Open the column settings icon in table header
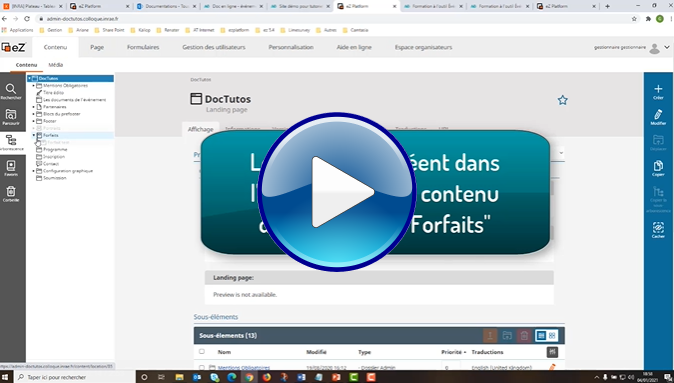This screenshot has width=674, height=383. tap(552, 352)
